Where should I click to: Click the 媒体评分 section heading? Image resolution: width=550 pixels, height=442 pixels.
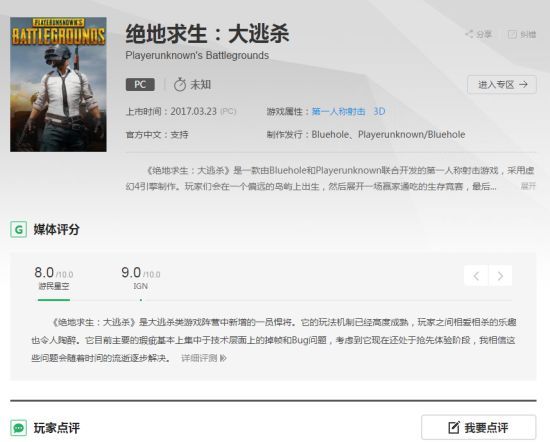pos(56,230)
